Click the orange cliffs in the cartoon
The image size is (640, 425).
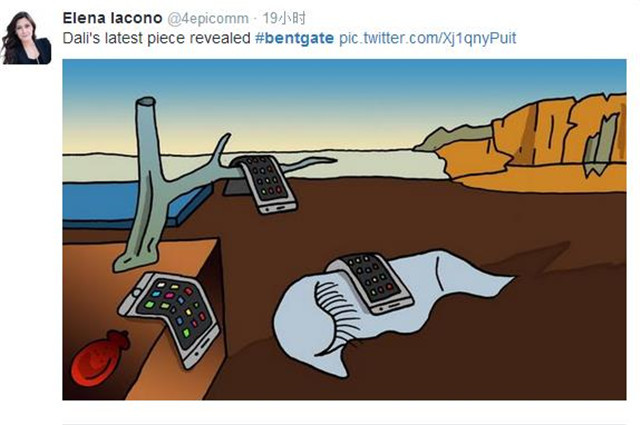click(531, 139)
